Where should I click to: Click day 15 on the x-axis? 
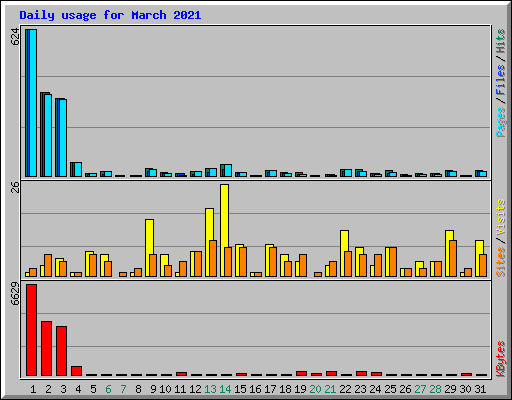point(240,389)
